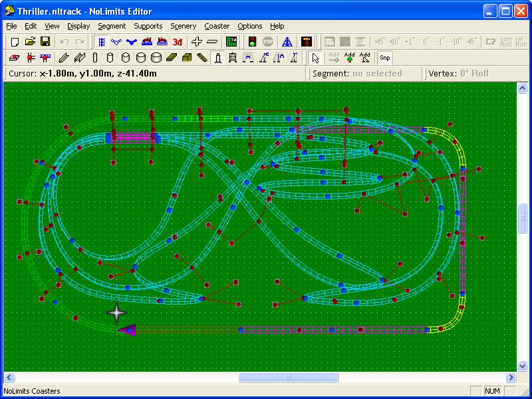Viewport: 532px width, 399px height.
Task: Click the purple station arrow on the track
Action: click(127, 329)
